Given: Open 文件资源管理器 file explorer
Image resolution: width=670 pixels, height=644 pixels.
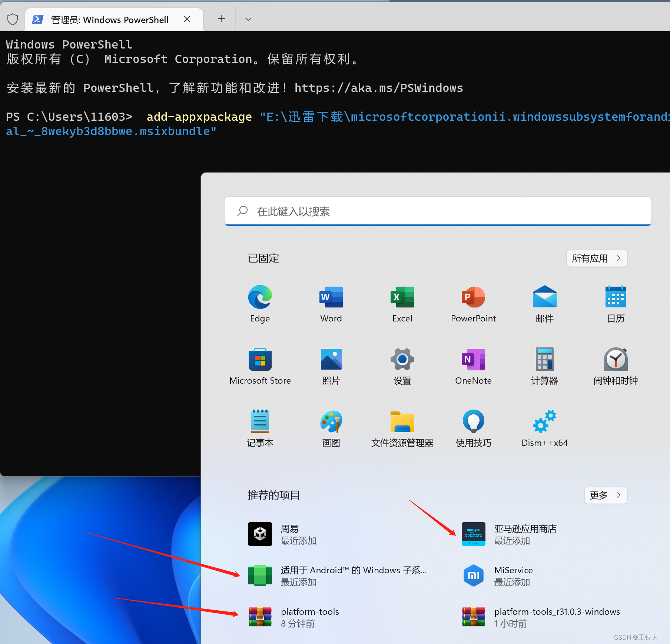Looking at the screenshot, I should [x=402, y=428].
